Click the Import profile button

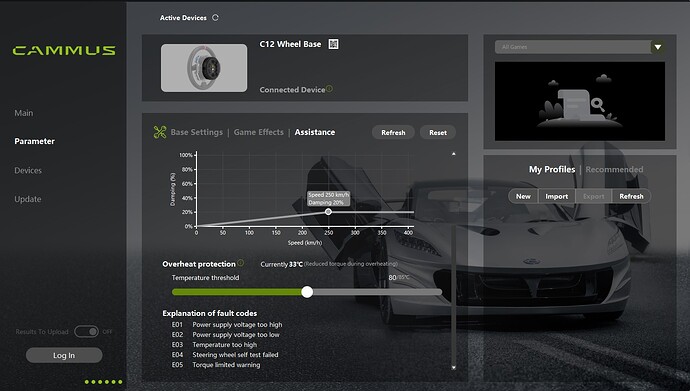click(557, 196)
